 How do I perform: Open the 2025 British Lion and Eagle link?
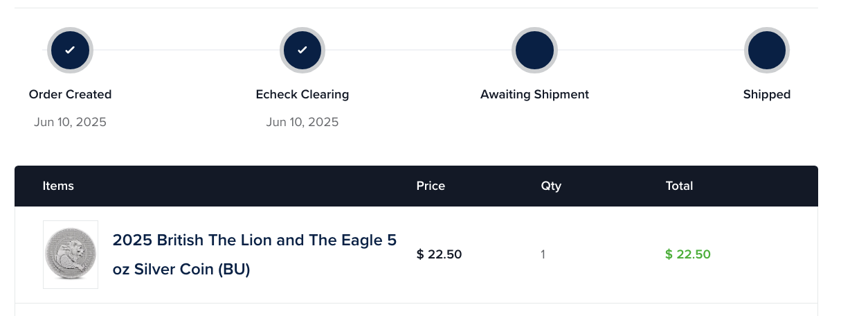[255, 254]
